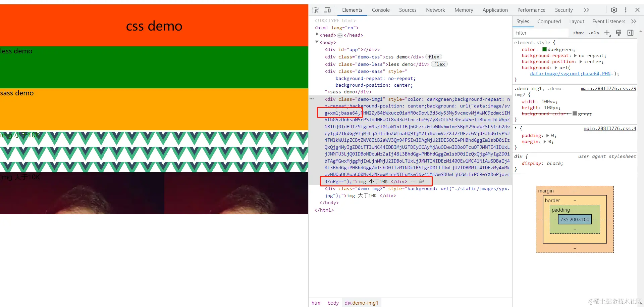Screen dimensions: 644x307
Task: Open main.288f3776.css:29 source link
Action: (608, 88)
